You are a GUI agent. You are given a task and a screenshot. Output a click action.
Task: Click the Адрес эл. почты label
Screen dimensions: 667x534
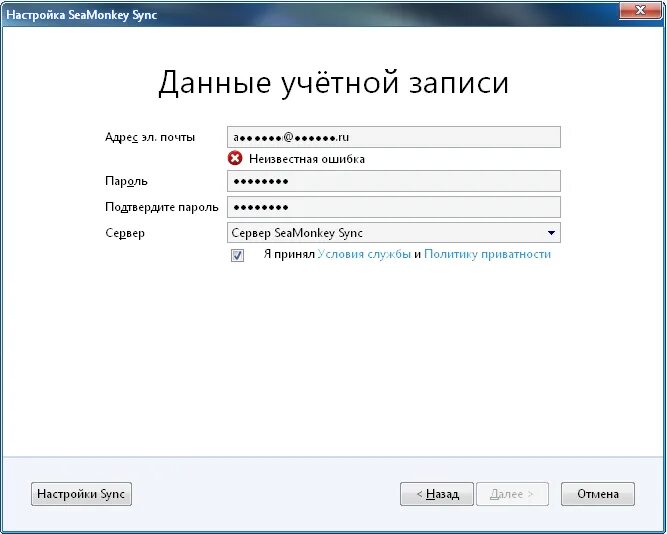click(150, 137)
